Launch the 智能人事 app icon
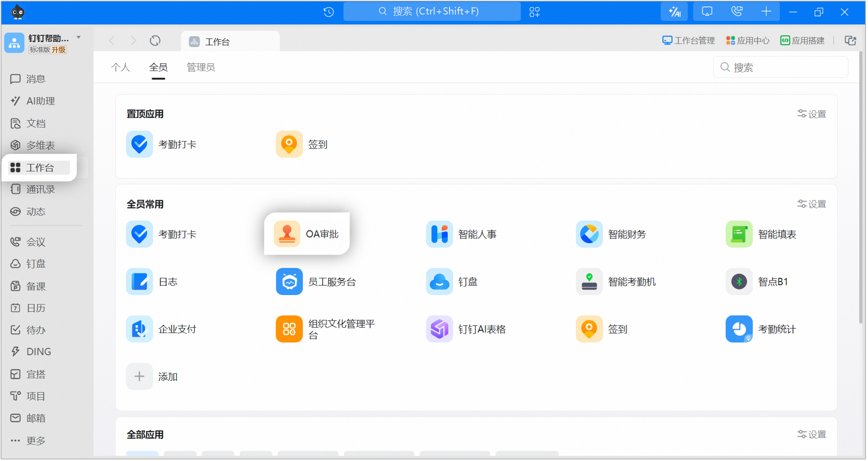 coord(439,234)
